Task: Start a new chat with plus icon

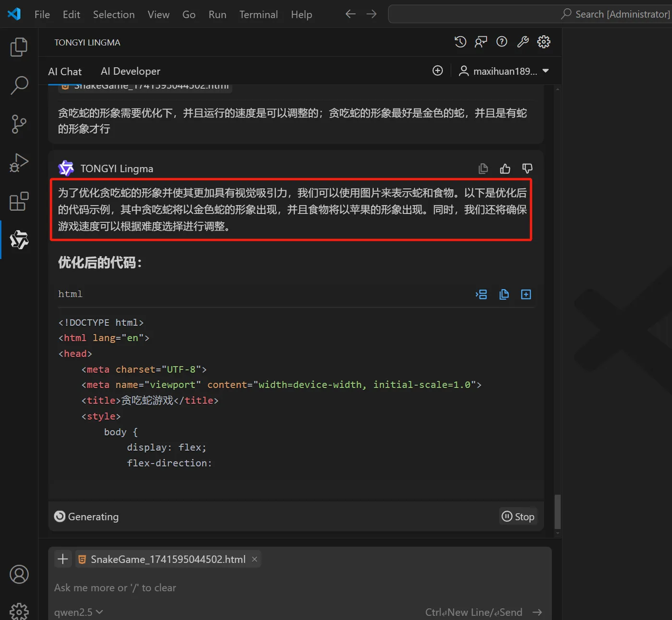Action: coord(438,71)
